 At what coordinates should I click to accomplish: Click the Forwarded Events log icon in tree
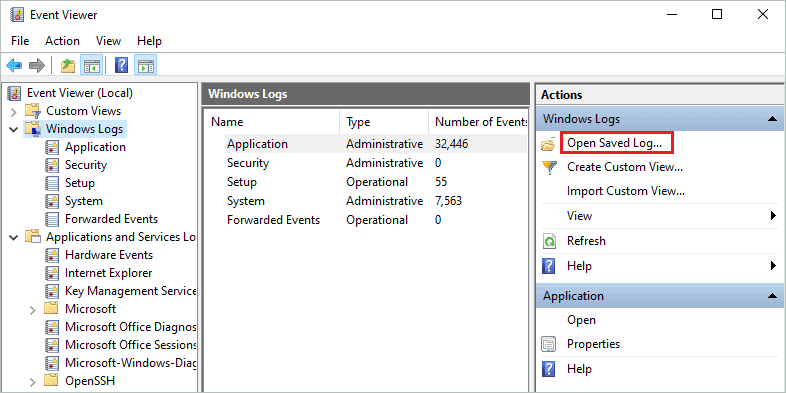(x=52, y=220)
